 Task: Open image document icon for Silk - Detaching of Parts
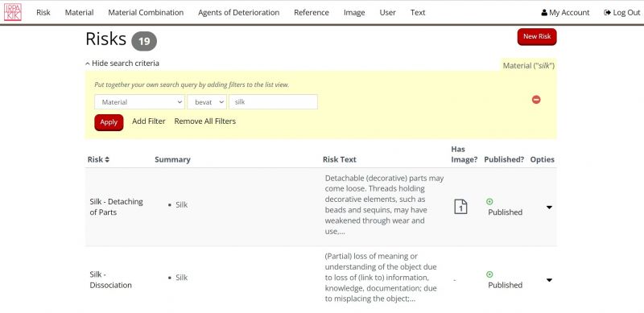pyautogui.click(x=460, y=207)
